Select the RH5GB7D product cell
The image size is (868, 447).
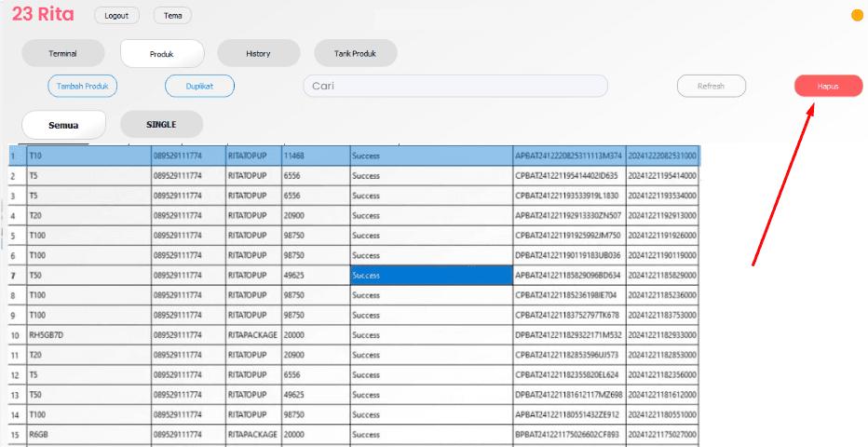[x=88, y=334]
